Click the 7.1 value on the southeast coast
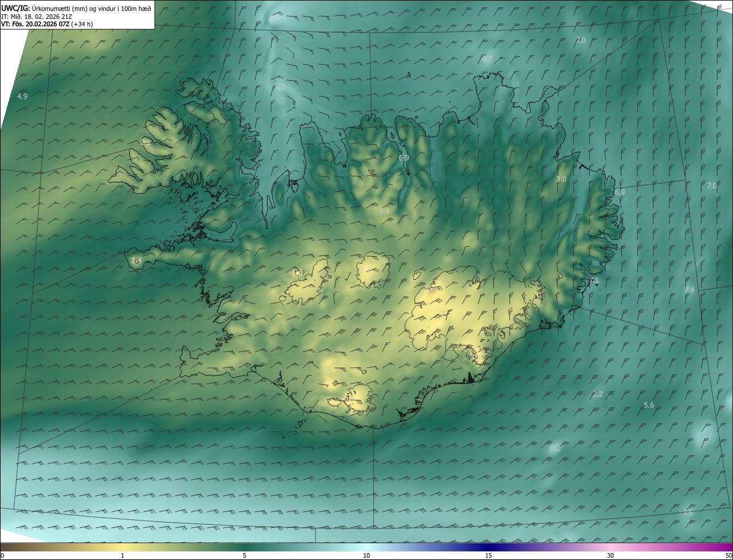 pyautogui.click(x=594, y=281)
